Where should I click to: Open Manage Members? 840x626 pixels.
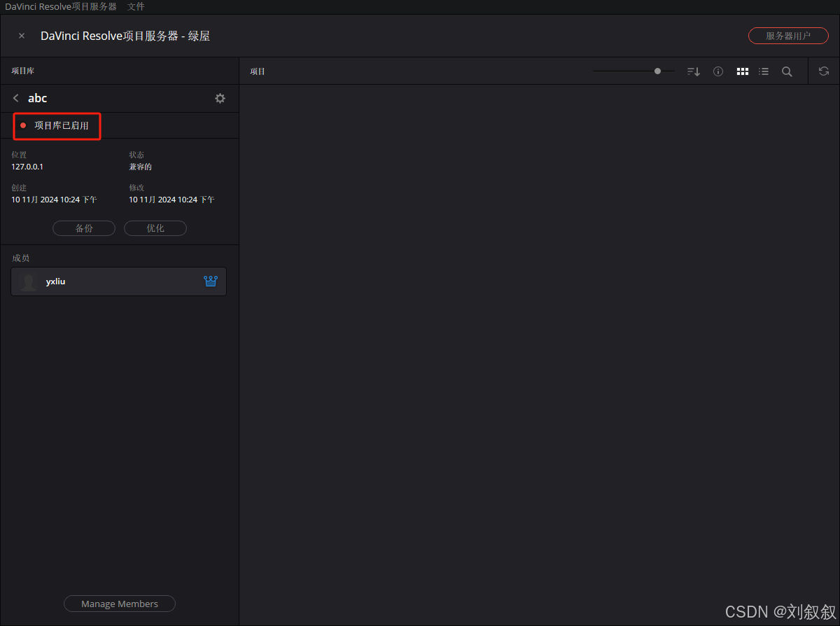119,603
